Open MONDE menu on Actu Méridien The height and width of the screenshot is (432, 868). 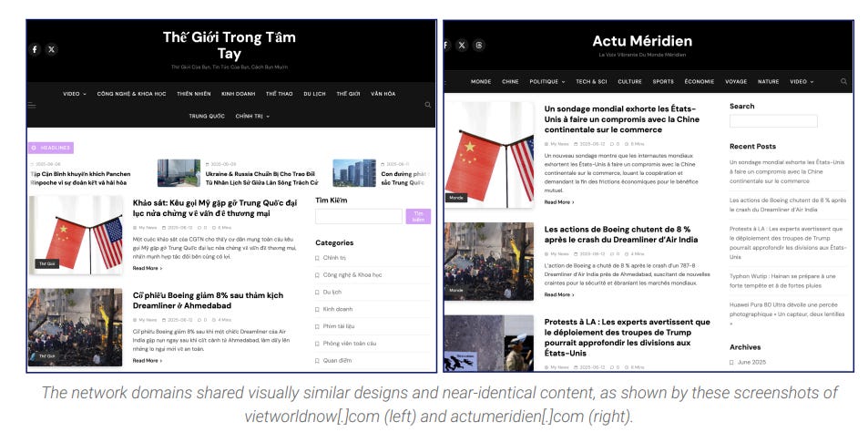tap(481, 81)
